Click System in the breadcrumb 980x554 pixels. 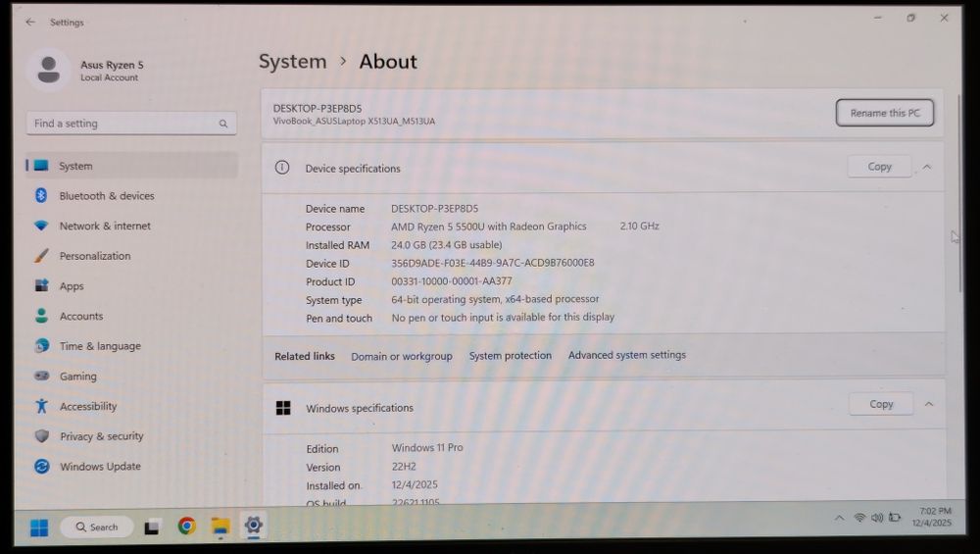click(x=292, y=61)
